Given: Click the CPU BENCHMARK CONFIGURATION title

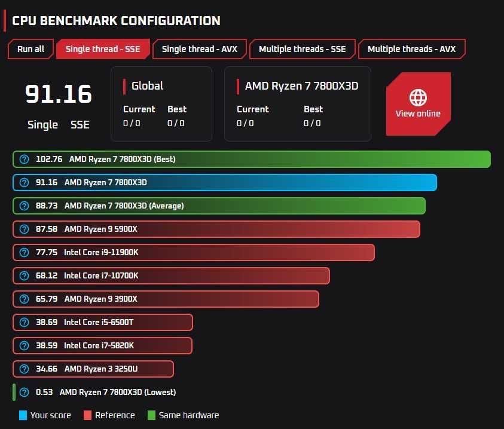Looking at the screenshot, I should (x=116, y=21).
